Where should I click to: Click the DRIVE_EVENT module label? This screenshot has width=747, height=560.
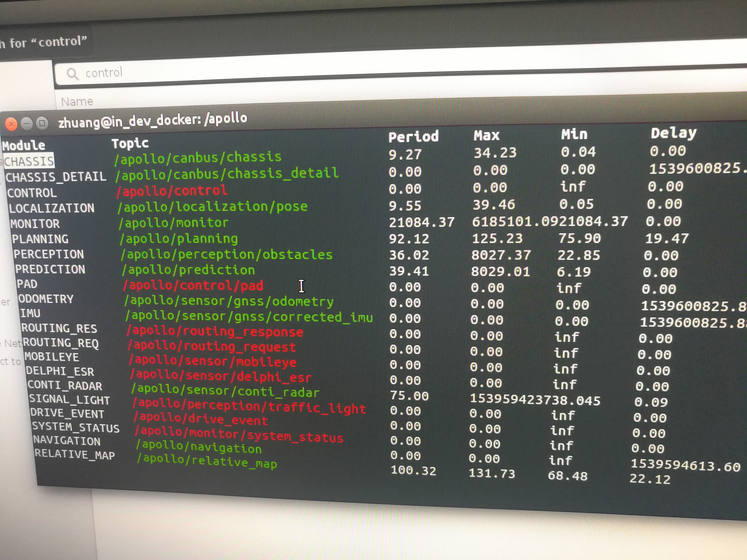point(67,413)
